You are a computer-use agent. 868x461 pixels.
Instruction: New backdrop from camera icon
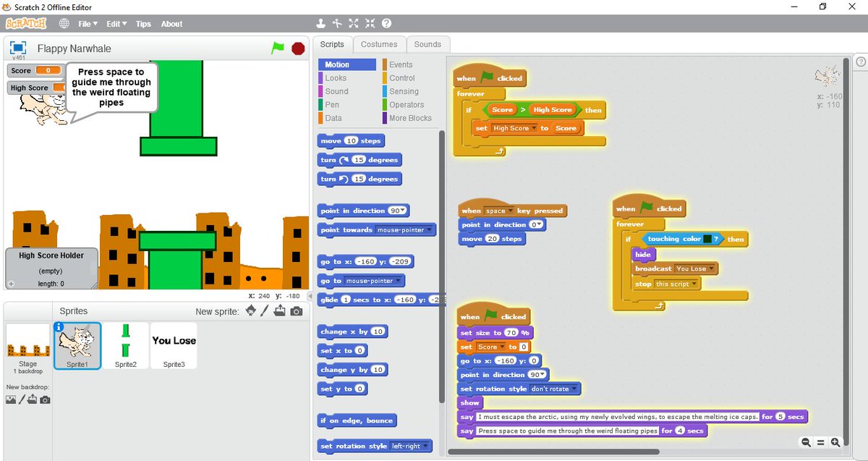(x=45, y=399)
